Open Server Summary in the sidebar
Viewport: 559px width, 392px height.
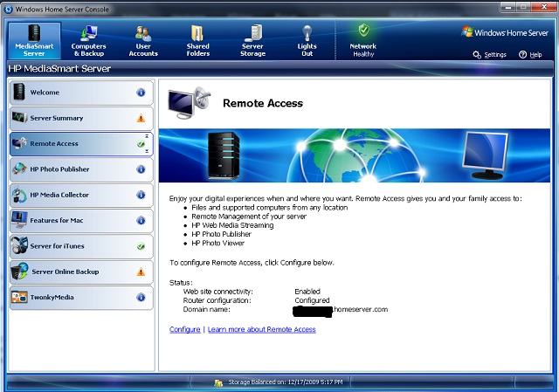tap(81, 118)
